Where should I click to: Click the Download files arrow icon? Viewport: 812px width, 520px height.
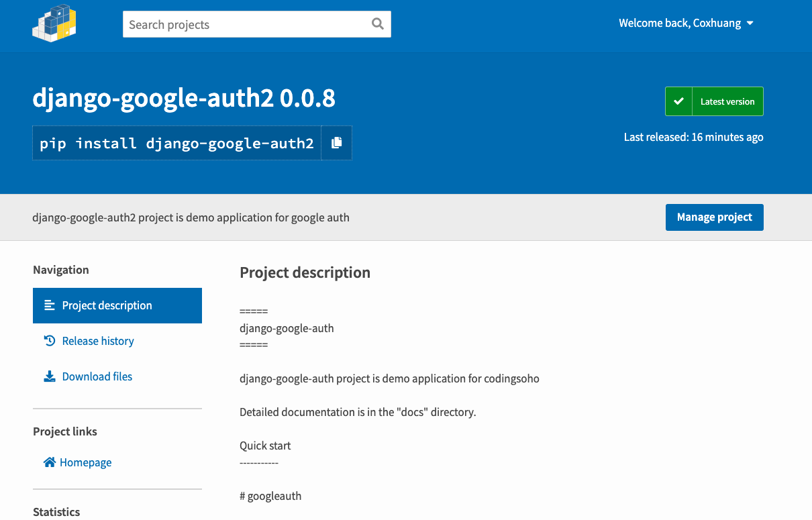(50, 376)
